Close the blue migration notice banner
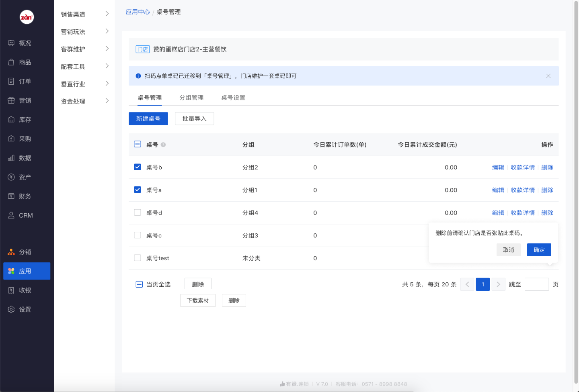Viewport: 579px width, 392px height. click(x=548, y=76)
